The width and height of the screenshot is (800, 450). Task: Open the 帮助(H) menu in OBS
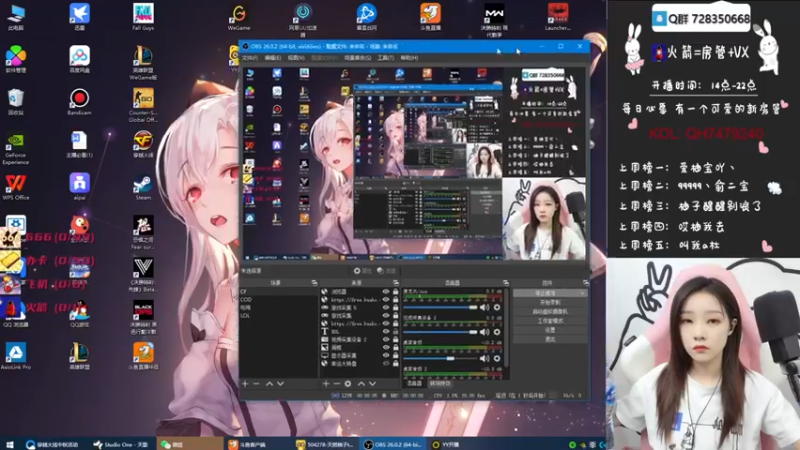click(409, 58)
